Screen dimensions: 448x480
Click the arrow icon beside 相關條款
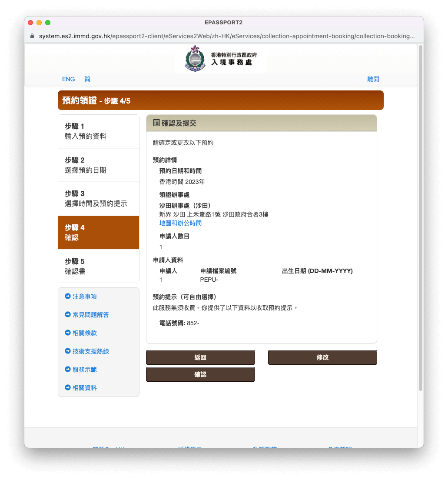(68, 333)
